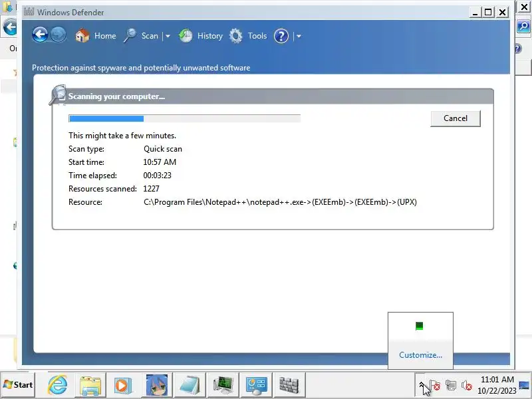Click the Time elapsed value 00:03:23

pos(157,176)
